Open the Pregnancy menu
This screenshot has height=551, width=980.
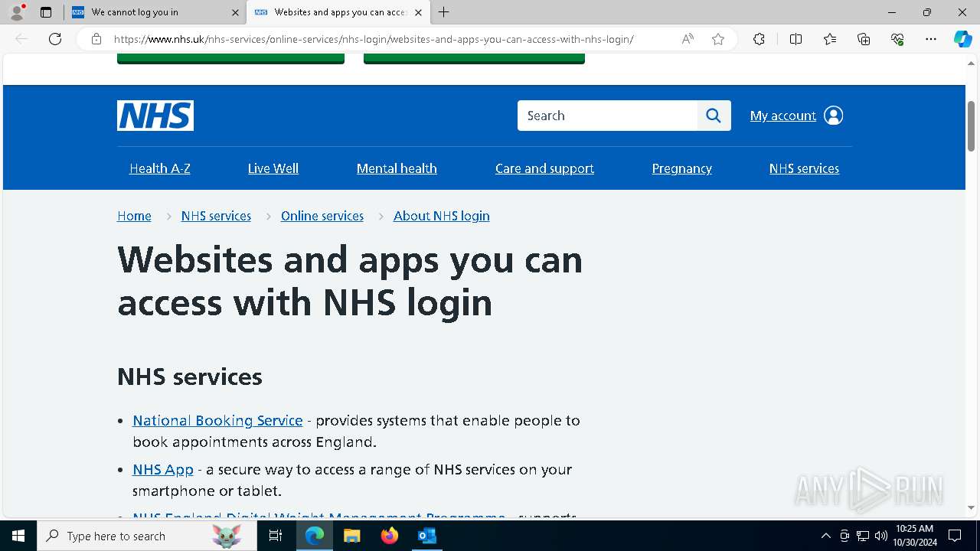682,168
